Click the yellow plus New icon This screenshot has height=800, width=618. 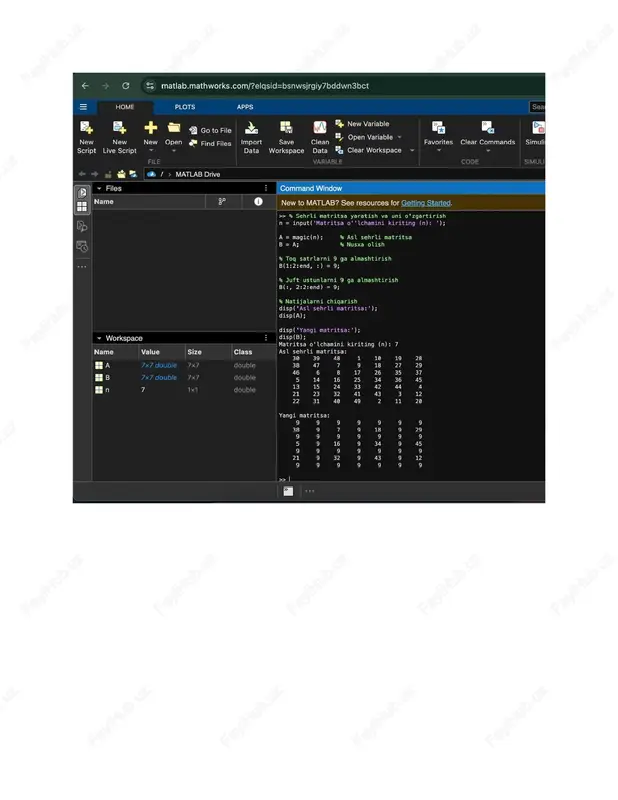(x=151, y=128)
